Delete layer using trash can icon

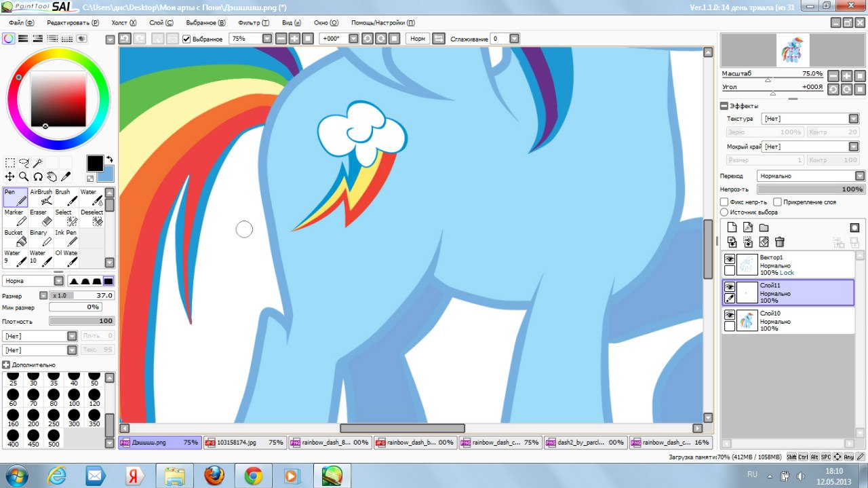coord(780,242)
